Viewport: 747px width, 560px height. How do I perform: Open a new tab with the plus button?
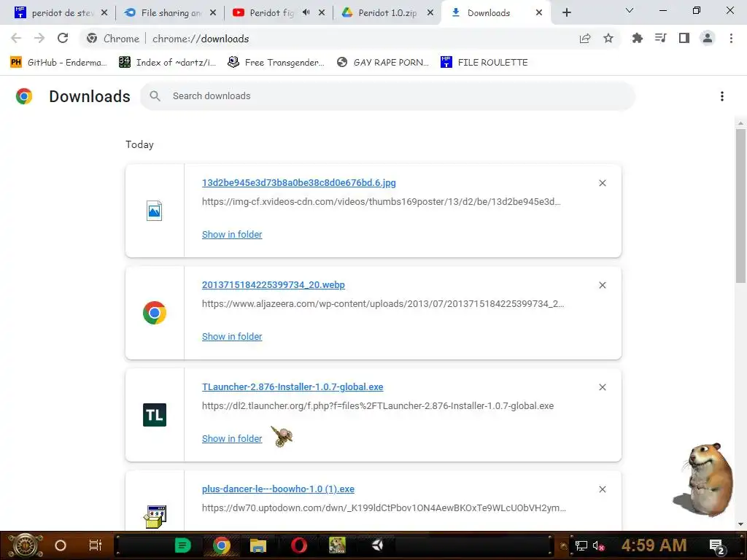pyautogui.click(x=566, y=12)
